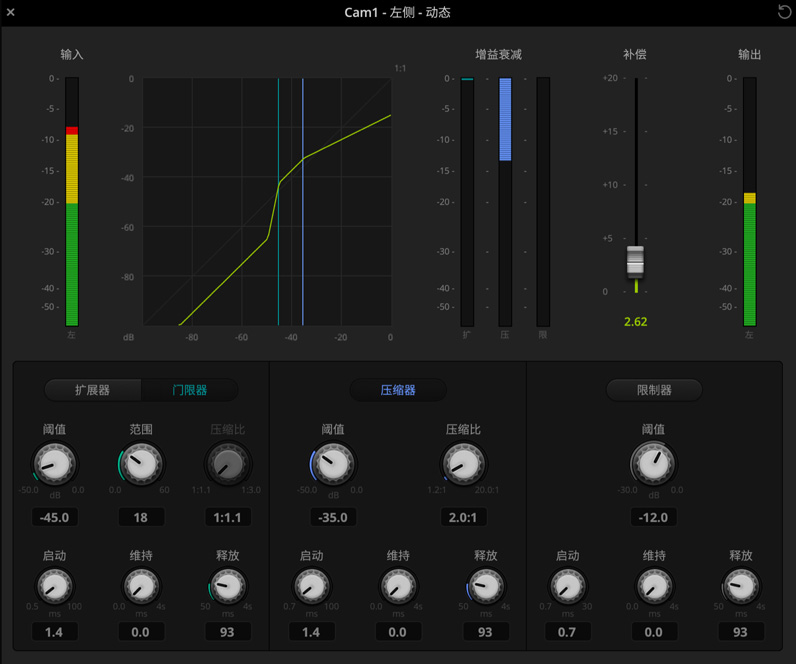Toggle the 扩展器 expander mode

click(x=93, y=390)
